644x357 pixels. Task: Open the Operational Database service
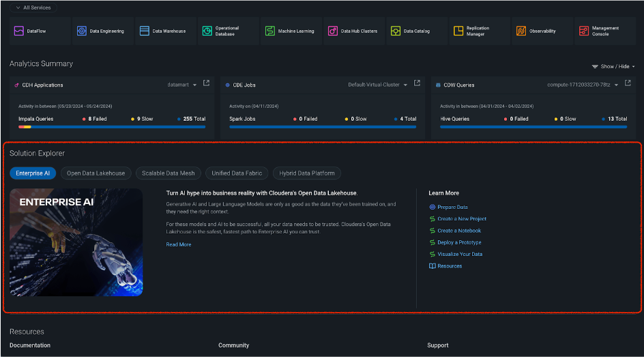228,31
